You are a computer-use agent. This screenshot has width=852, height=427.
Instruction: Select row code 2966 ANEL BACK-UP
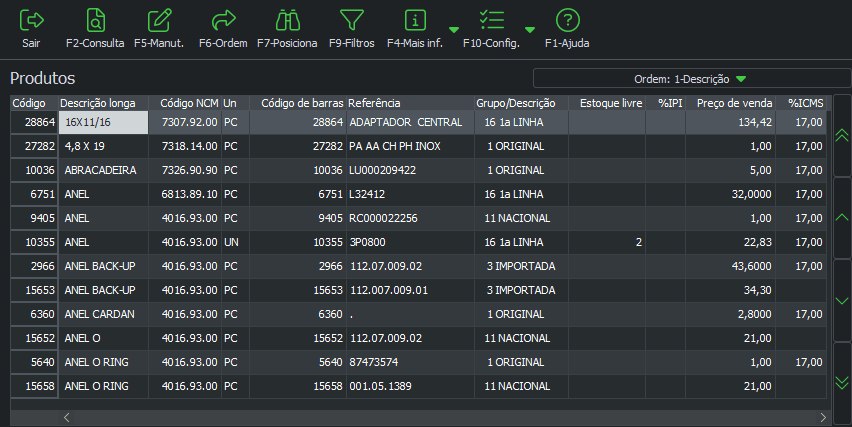coord(418,266)
